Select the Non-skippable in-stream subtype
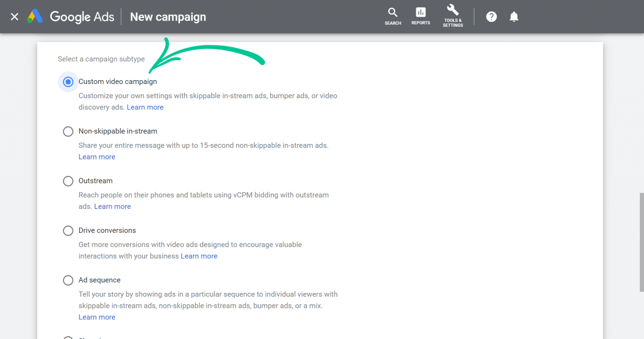 click(x=68, y=131)
